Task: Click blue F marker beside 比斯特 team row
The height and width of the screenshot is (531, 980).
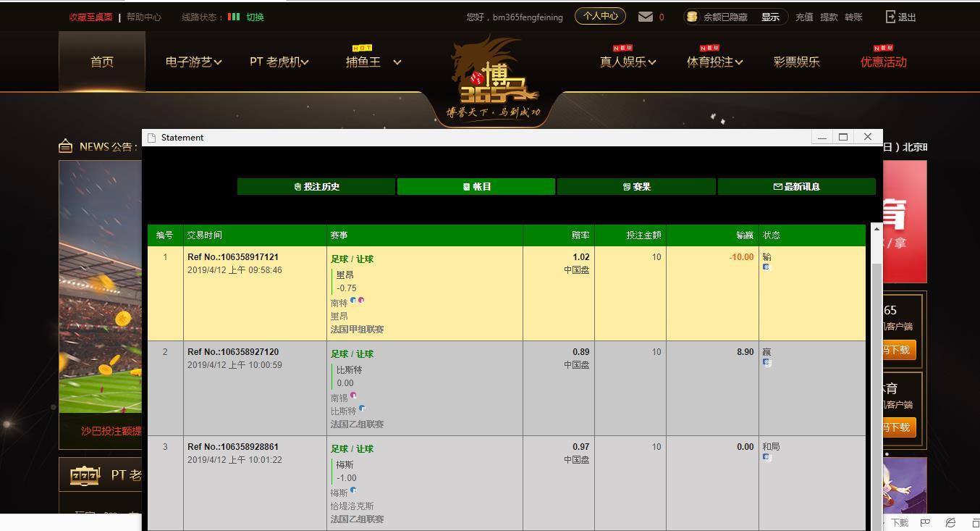Action: click(x=362, y=409)
